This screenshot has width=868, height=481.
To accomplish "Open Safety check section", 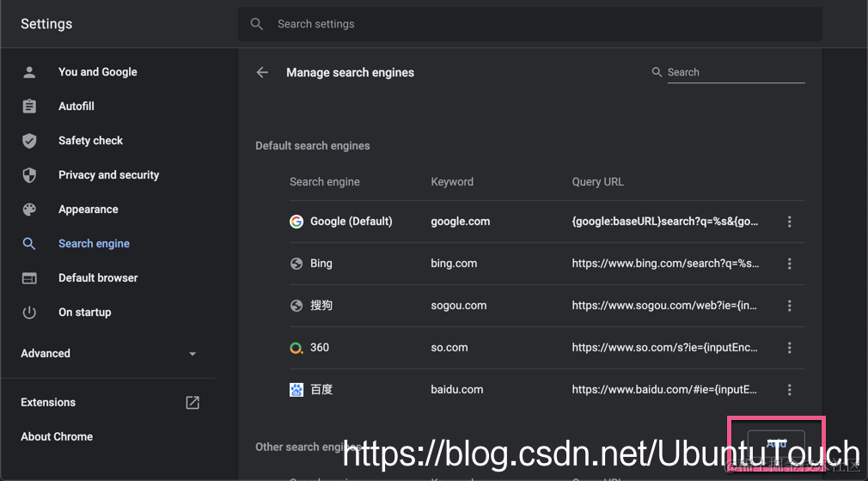I will click(x=90, y=141).
